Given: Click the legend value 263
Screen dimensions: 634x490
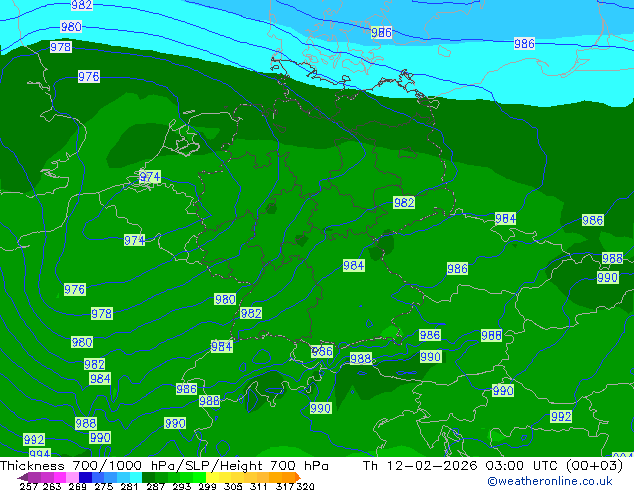Looking at the screenshot, I should point(52,486).
